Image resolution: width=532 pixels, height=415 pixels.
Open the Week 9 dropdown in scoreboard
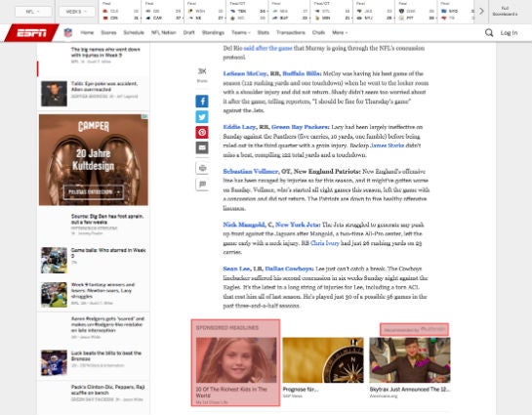(x=77, y=12)
